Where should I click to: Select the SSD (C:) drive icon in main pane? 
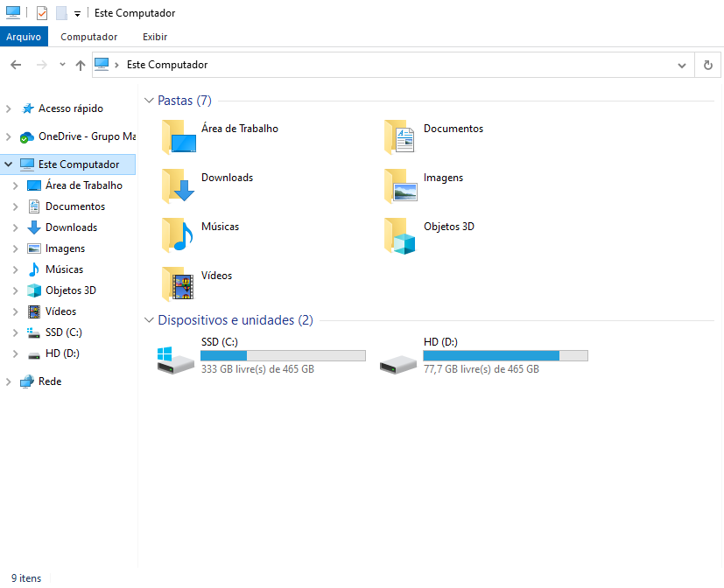(x=175, y=360)
